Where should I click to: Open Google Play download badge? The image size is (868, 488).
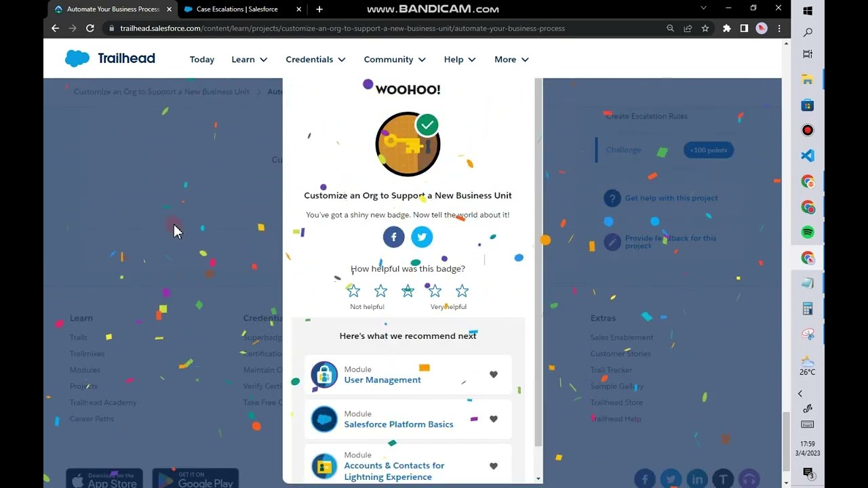click(195, 479)
